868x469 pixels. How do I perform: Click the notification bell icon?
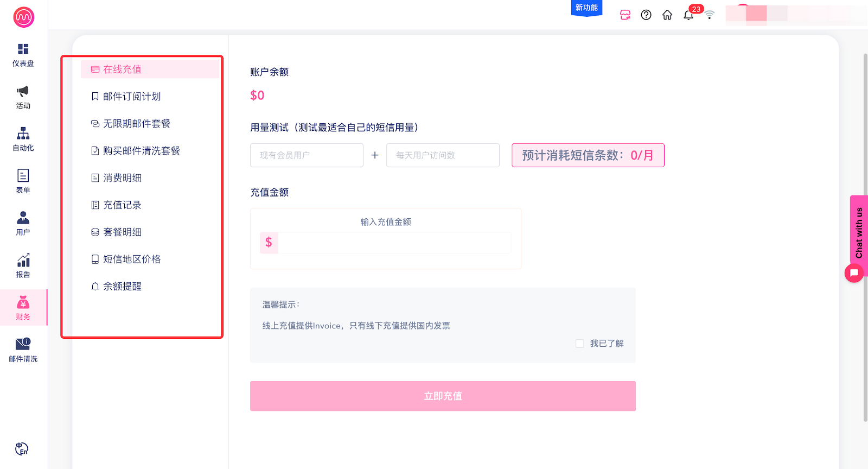[x=688, y=15]
